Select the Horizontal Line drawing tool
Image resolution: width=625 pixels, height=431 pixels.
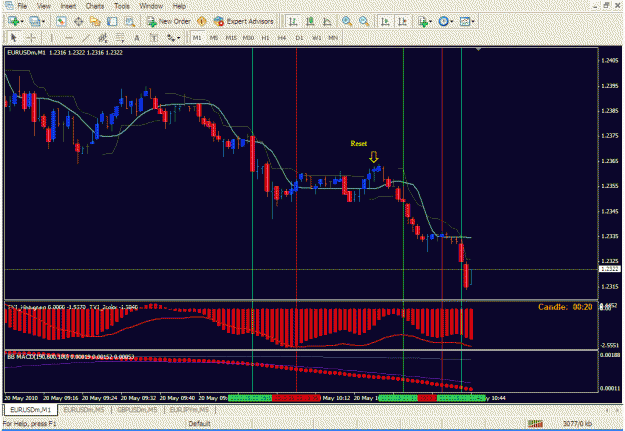[69, 38]
